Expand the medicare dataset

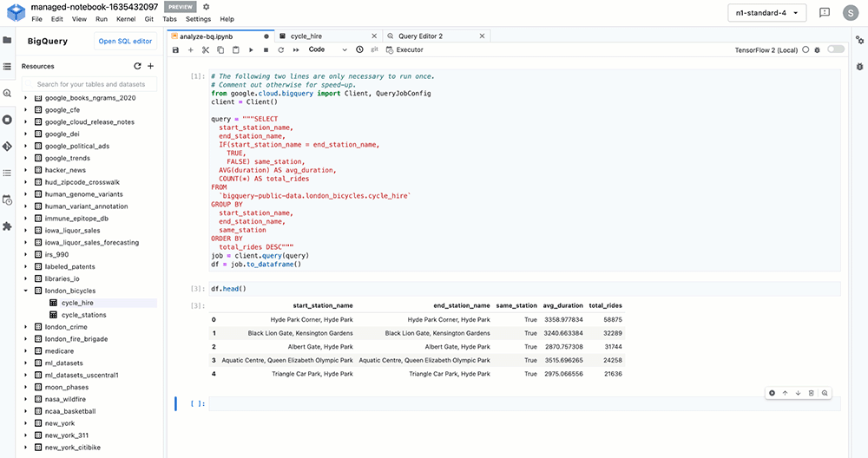pos(25,351)
